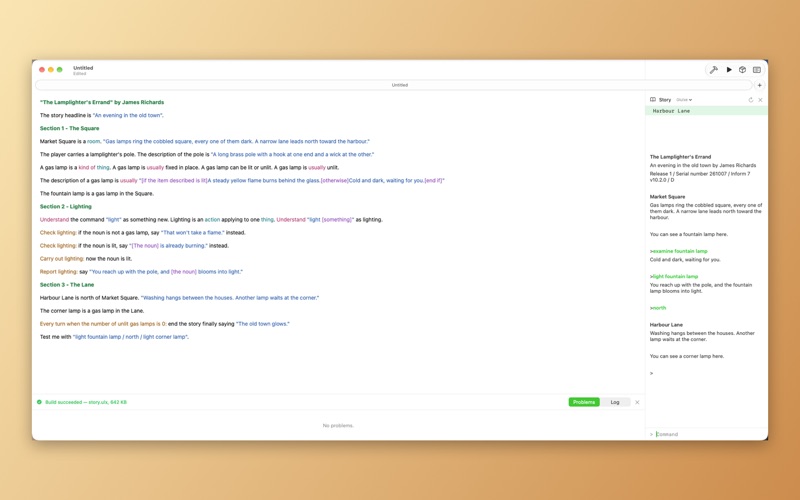Restart the story with reload icon
The image size is (800, 500).
751,100
